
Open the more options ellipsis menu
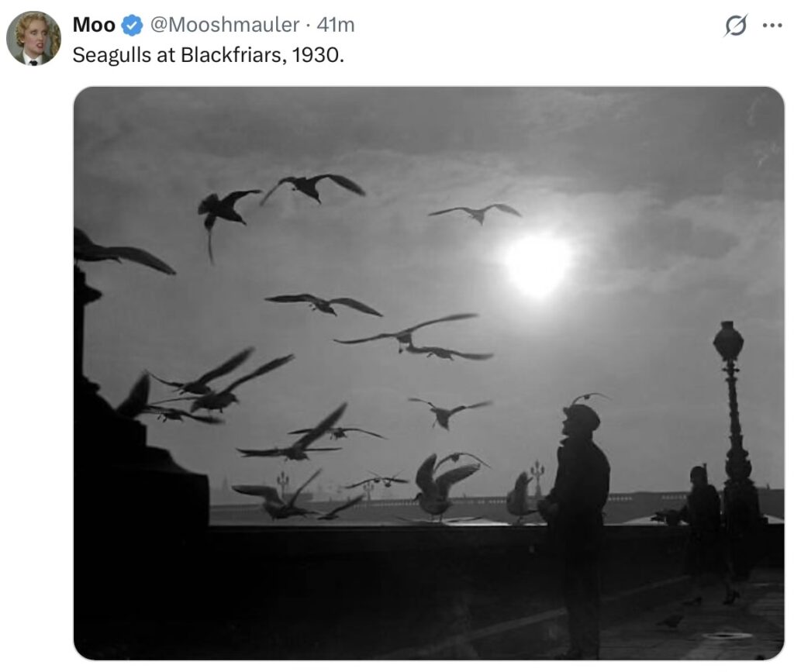(x=772, y=25)
